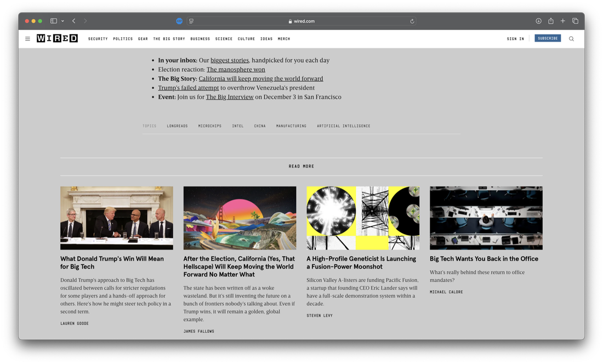Image resolution: width=603 pixels, height=364 pixels.
Task: Open the page reader menu icon
Action: coord(191,21)
